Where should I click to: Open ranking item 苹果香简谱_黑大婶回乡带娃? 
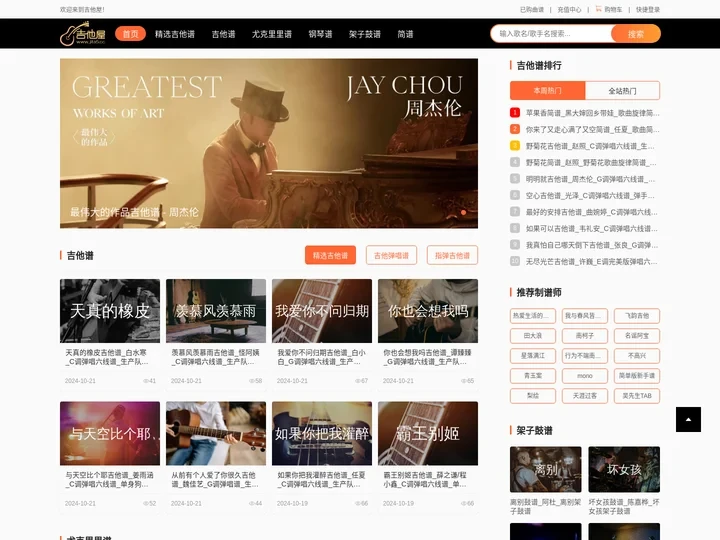point(592,112)
